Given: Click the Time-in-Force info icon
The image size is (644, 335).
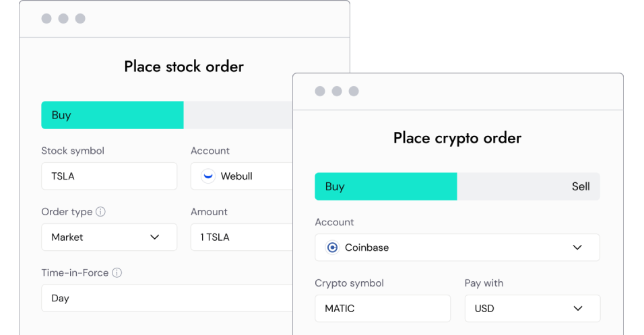Looking at the screenshot, I should (117, 273).
